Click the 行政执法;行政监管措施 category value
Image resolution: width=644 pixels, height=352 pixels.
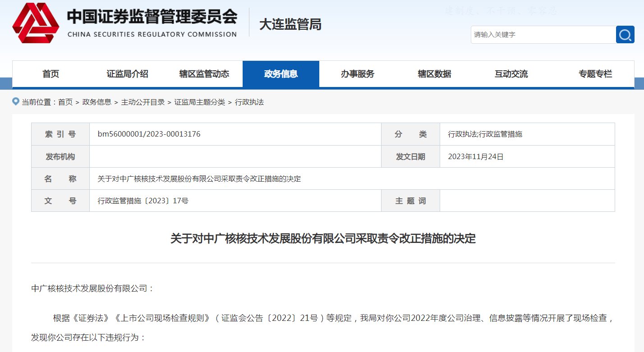point(485,134)
